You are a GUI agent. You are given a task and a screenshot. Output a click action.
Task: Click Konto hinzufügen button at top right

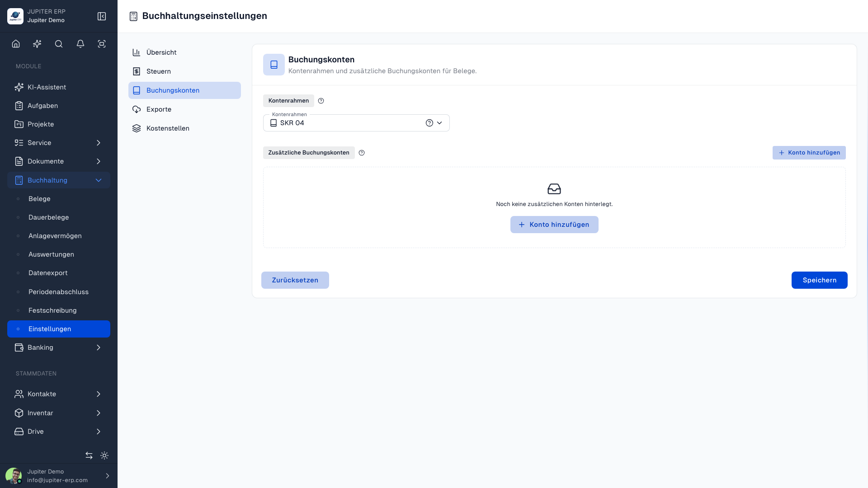point(809,153)
